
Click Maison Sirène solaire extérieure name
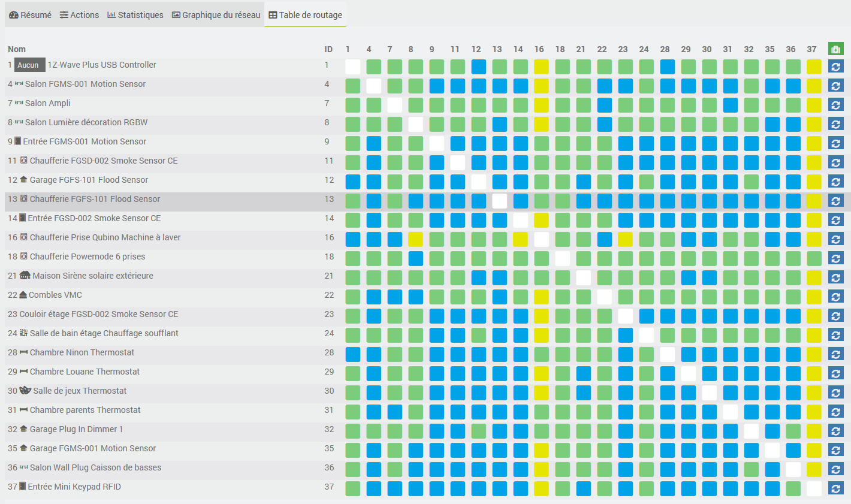tap(93, 276)
